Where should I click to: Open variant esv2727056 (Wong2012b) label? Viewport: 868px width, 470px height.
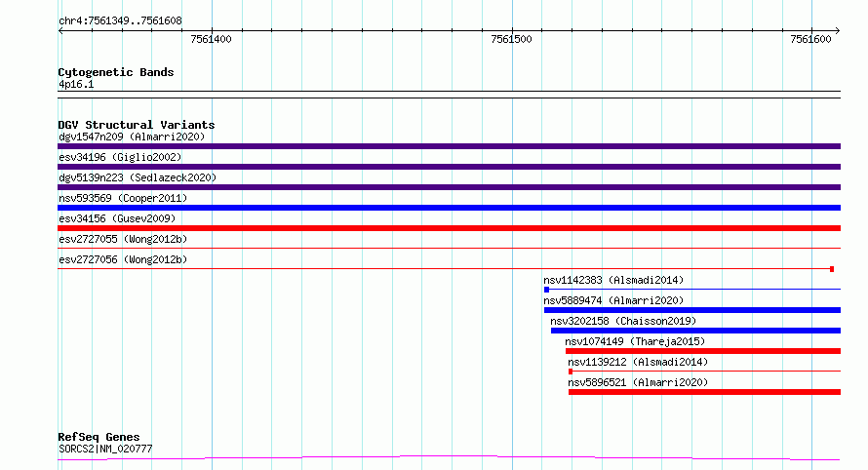(x=123, y=259)
